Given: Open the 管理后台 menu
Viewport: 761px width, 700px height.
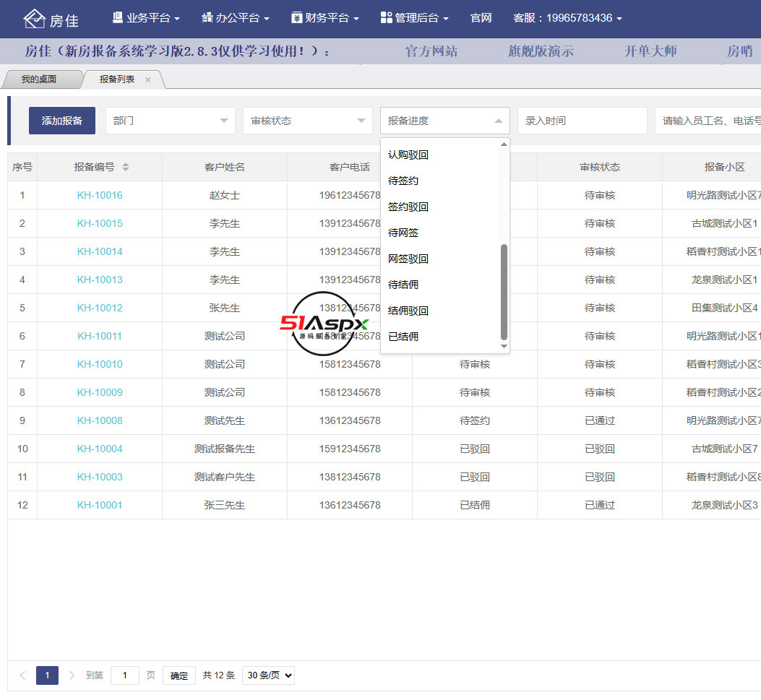Looking at the screenshot, I should [414, 18].
